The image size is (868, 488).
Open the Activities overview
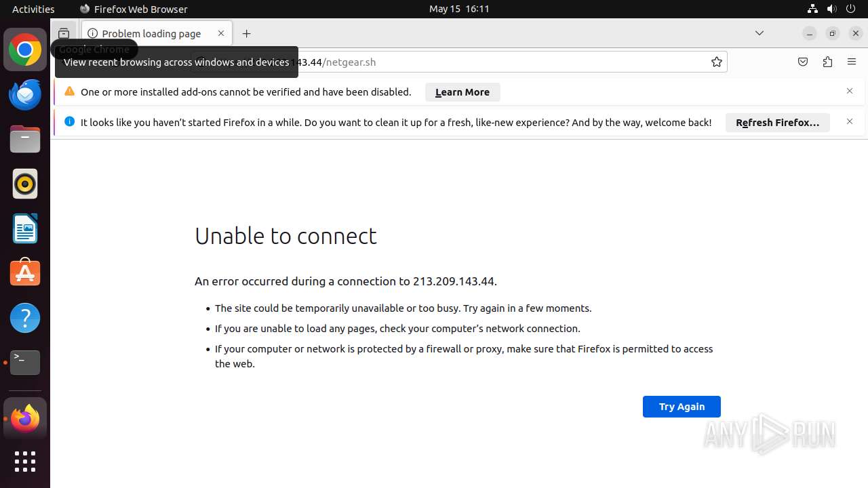point(33,9)
